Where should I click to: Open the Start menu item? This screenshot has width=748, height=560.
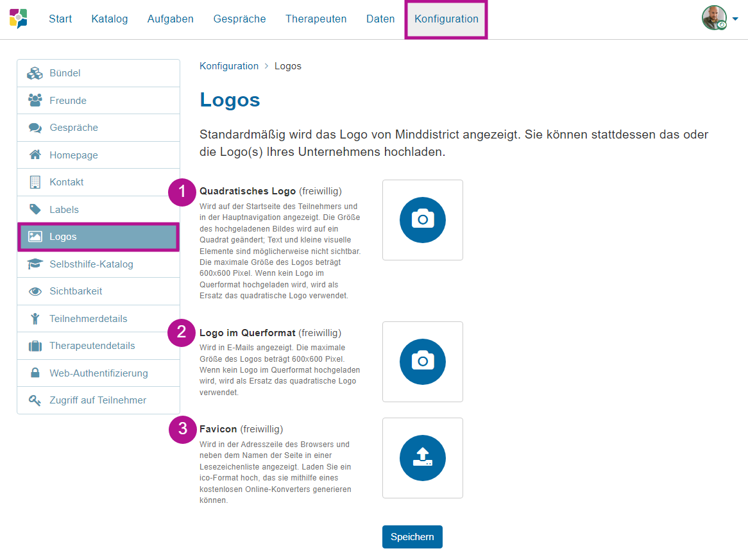(x=60, y=19)
